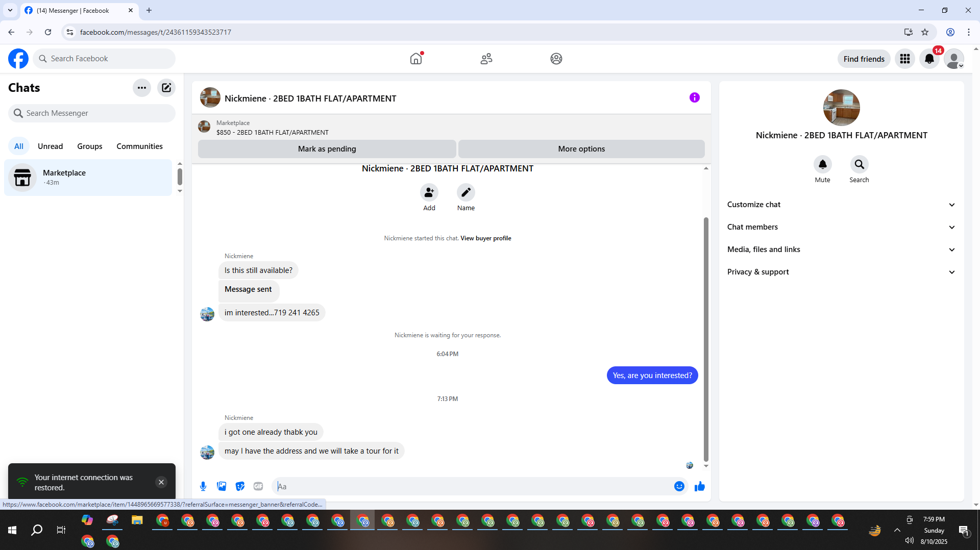Open the account profile avatar menu

(x=954, y=59)
